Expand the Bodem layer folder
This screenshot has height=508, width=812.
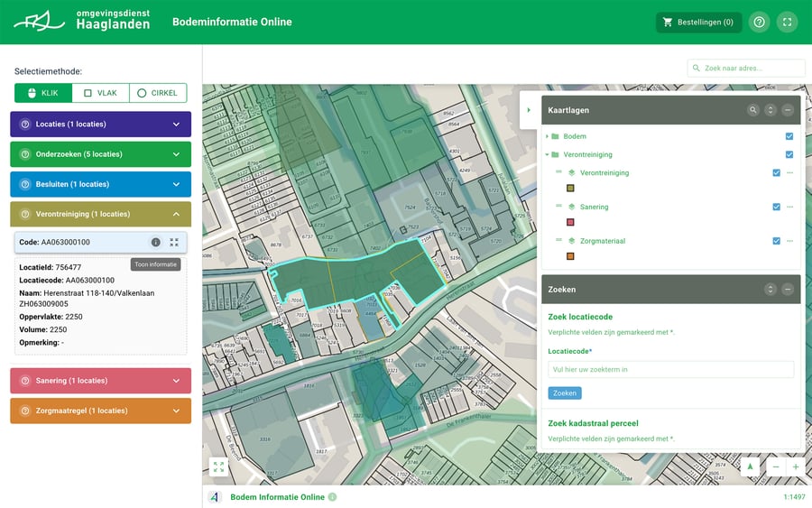547,136
